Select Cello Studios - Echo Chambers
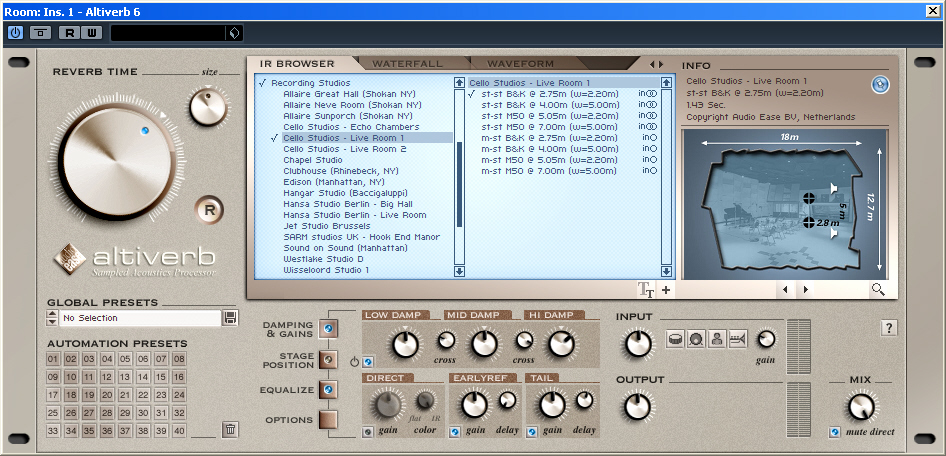Image resolution: width=946 pixels, height=456 pixels. 351,127
